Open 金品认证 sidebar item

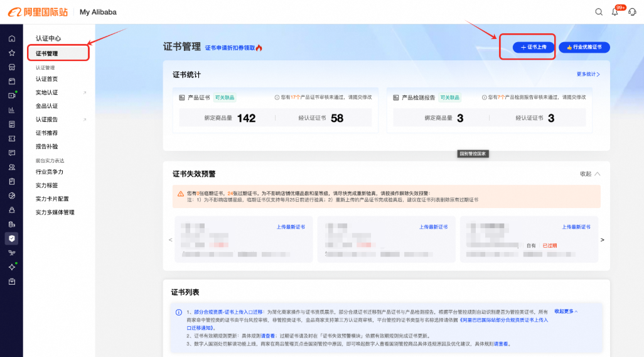47,106
